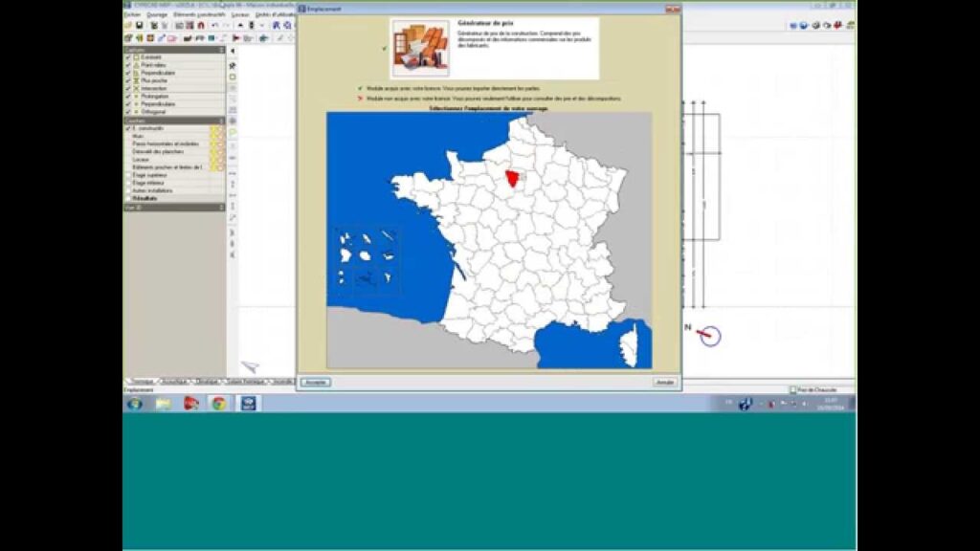The width and height of the screenshot is (980, 551).
Task: Click the Save floppy disk toolbar icon
Action: [x=140, y=25]
